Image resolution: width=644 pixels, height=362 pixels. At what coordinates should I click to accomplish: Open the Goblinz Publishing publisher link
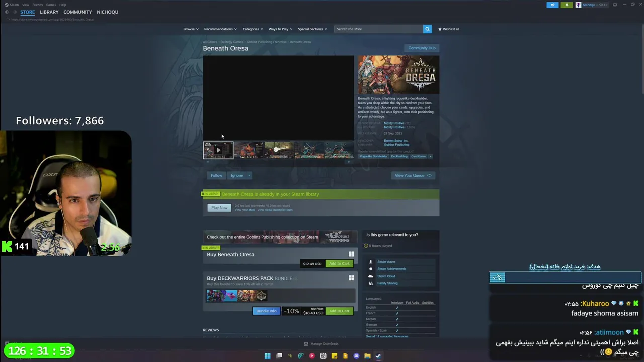tap(396, 145)
